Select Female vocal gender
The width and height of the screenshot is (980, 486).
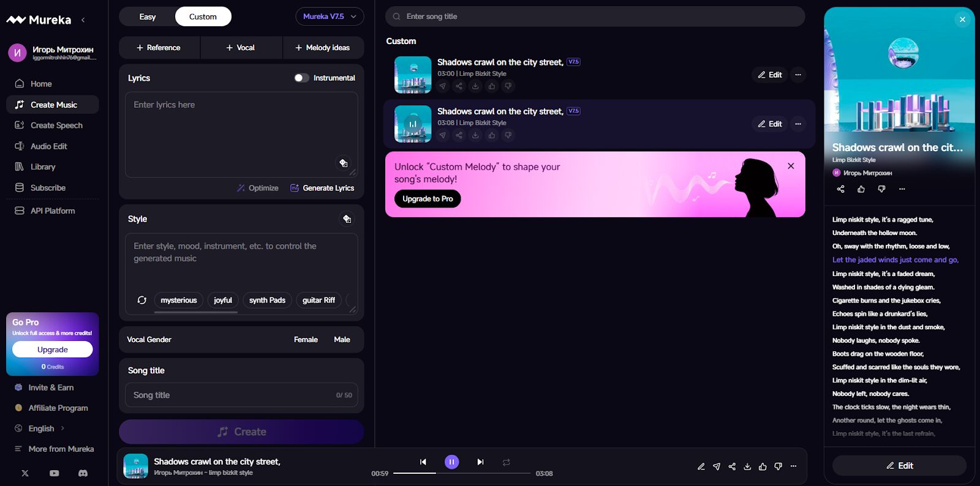pos(306,340)
